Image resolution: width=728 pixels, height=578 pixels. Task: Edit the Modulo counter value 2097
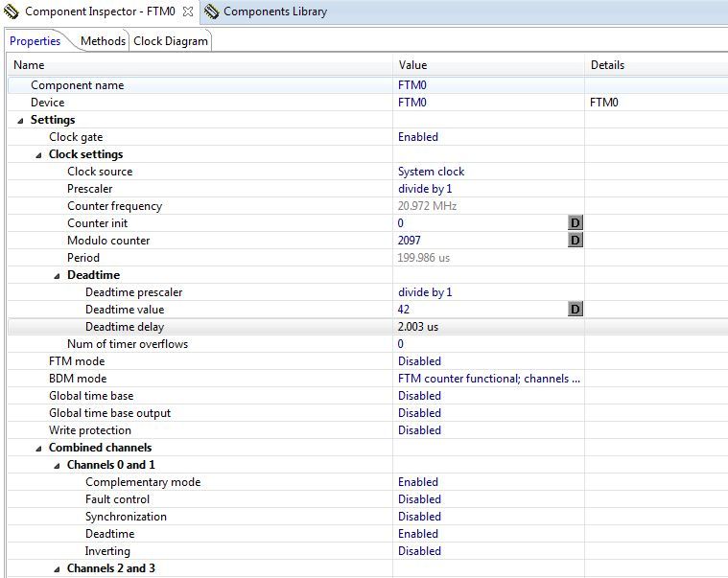(x=410, y=241)
